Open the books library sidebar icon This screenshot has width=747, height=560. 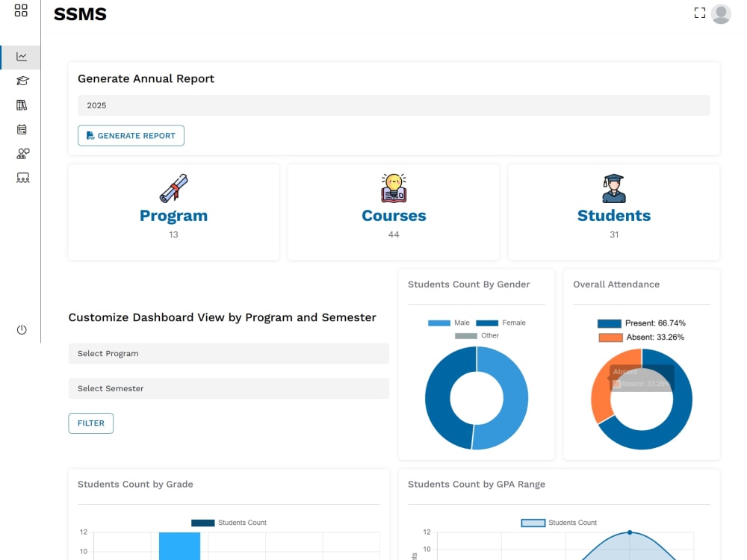tap(22, 105)
